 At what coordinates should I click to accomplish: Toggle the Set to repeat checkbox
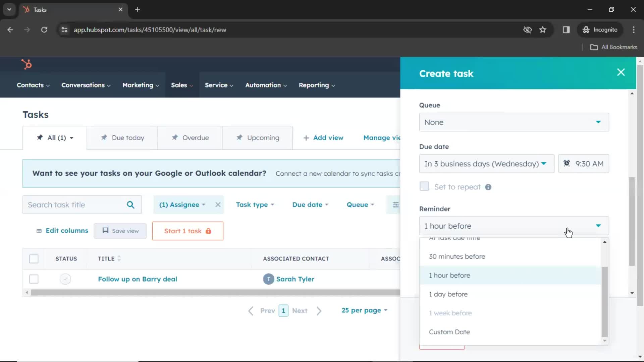coord(424,186)
